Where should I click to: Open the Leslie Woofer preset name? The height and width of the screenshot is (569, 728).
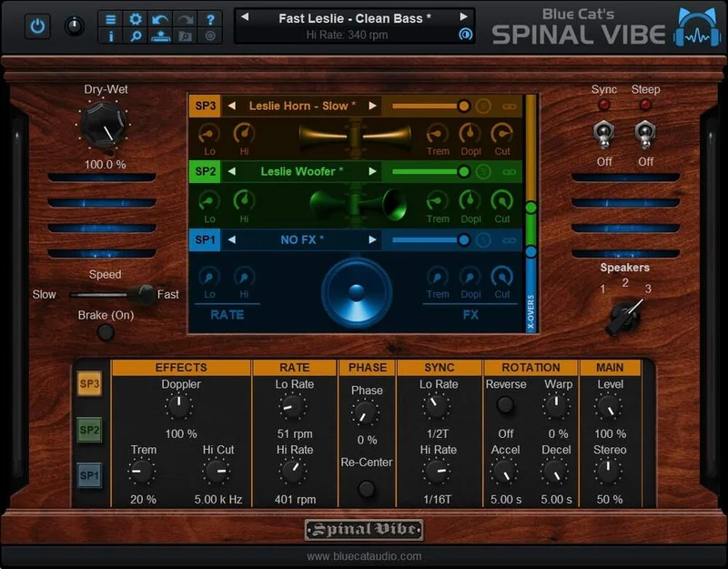tap(302, 172)
